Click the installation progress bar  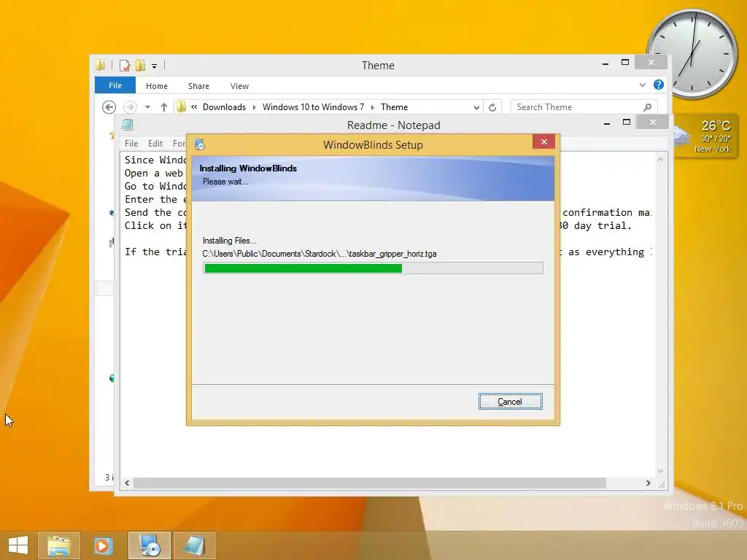point(373,268)
